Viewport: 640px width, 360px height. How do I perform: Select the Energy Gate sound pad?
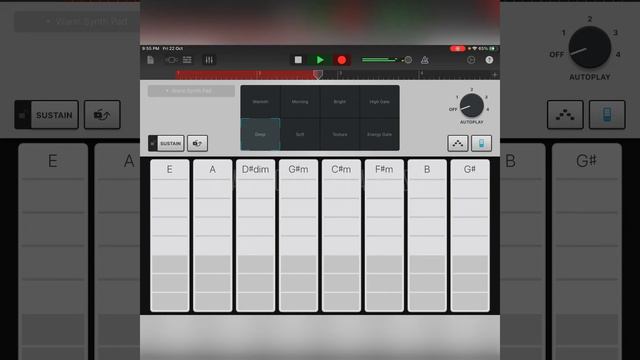(x=379, y=134)
